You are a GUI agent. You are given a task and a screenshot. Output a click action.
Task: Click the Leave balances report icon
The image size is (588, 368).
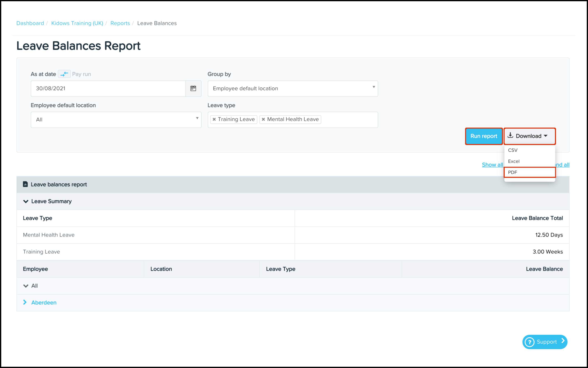25,184
